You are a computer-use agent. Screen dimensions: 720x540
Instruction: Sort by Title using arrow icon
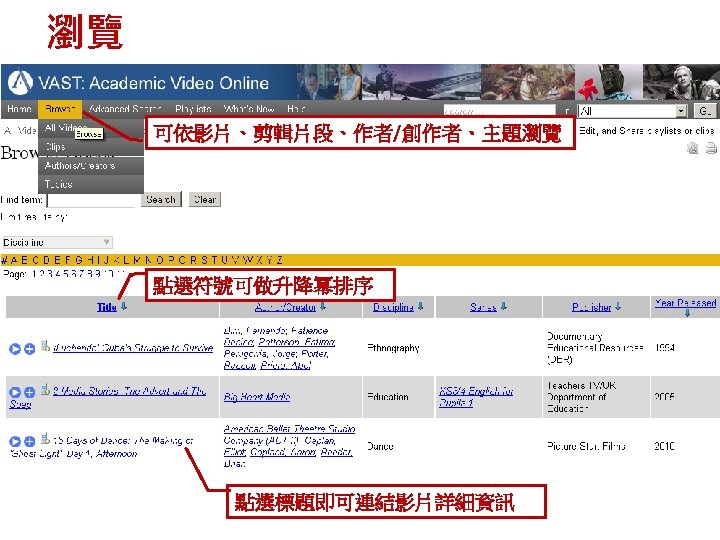click(124, 306)
